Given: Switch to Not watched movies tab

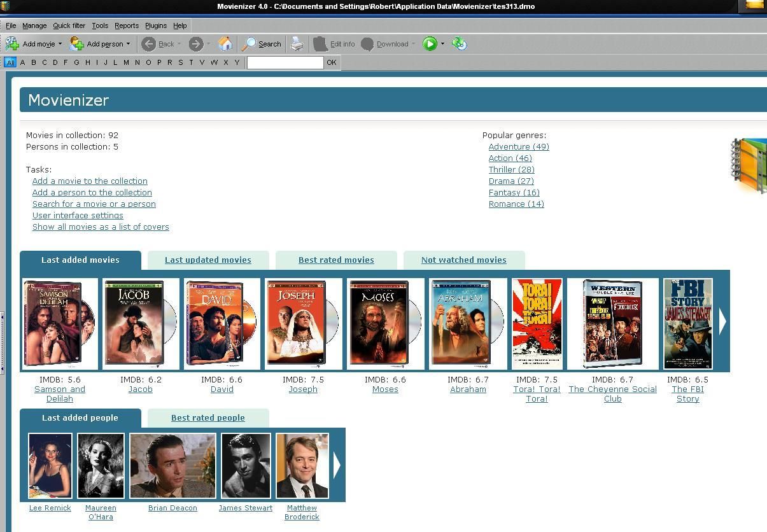Looking at the screenshot, I should coord(464,260).
